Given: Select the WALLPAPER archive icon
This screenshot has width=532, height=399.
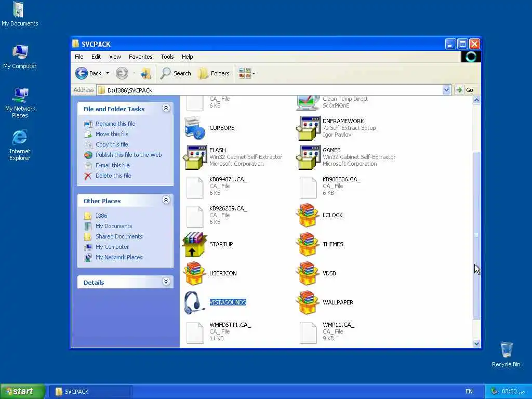Looking at the screenshot, I should 308,303.
